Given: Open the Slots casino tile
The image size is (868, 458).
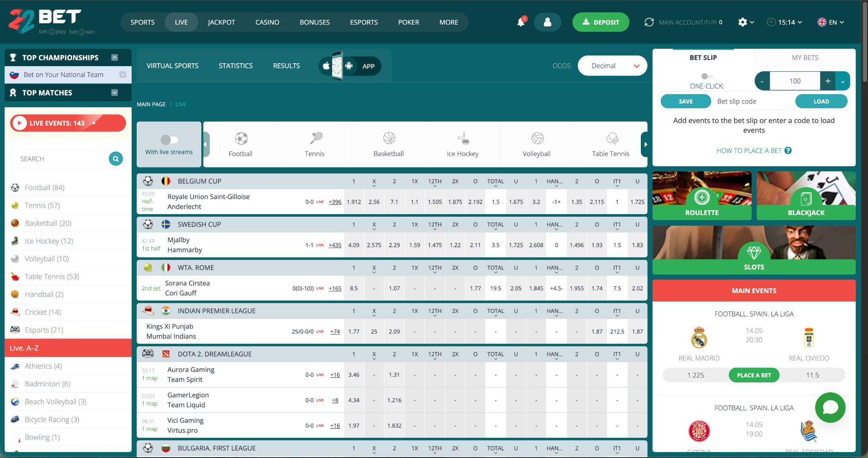Looking at the screenshot, I should click(x=754, y=250).
